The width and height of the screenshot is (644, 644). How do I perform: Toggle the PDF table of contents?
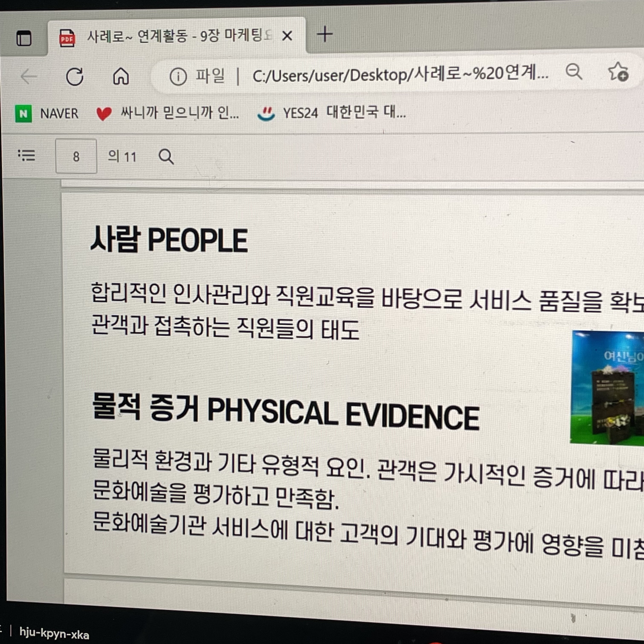[x=26, y=155]
